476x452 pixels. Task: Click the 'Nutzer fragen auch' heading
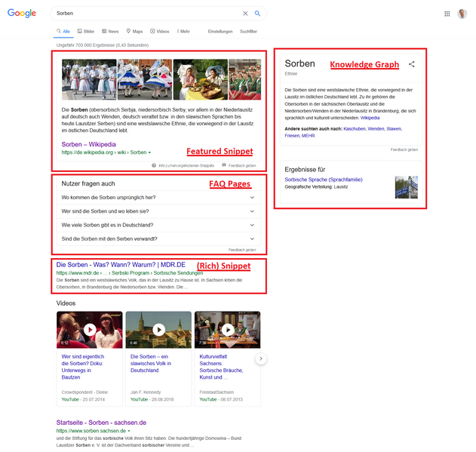tap(88, 183)
